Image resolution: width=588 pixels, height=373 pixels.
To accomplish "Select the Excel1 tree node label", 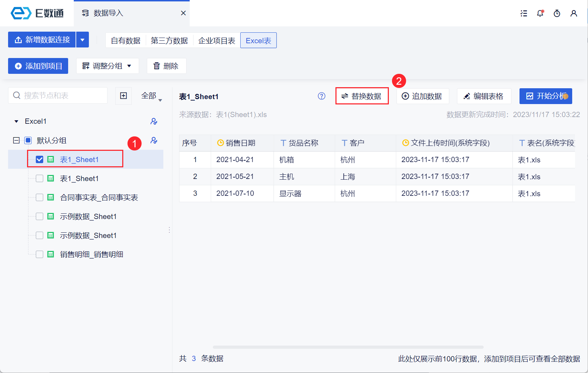I will tap(35, 121).
